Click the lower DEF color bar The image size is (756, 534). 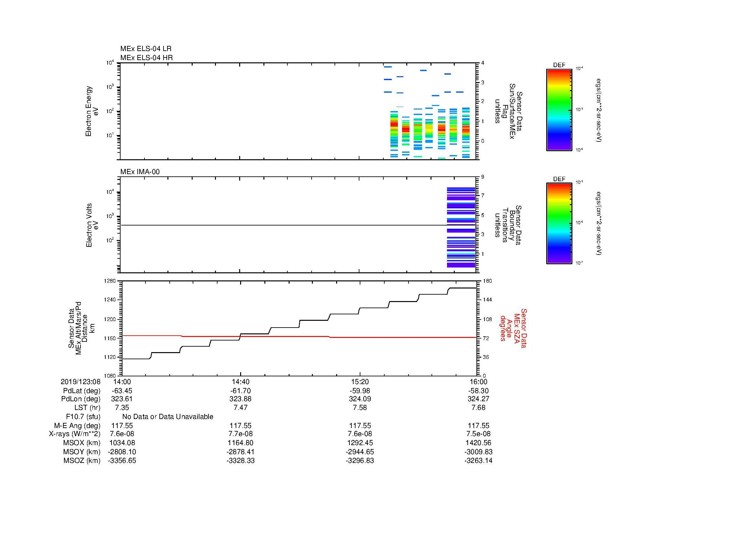559,224
